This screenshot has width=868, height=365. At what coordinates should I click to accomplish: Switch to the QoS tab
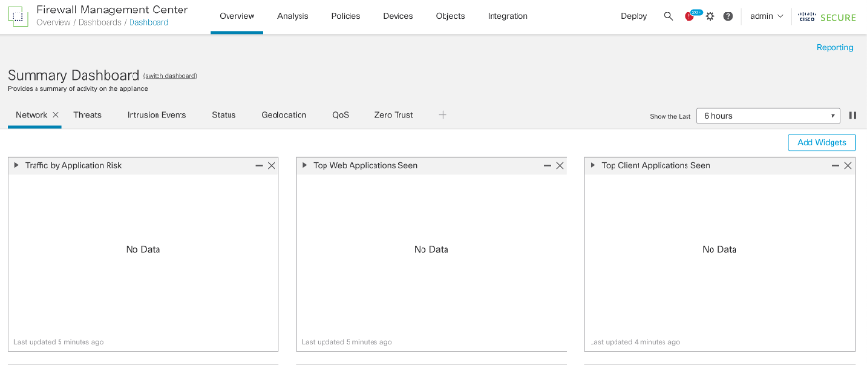(x=341, y=115)
